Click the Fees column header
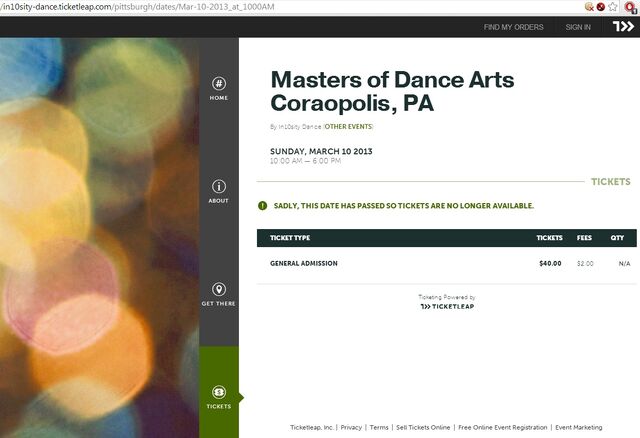 point(584,238)
